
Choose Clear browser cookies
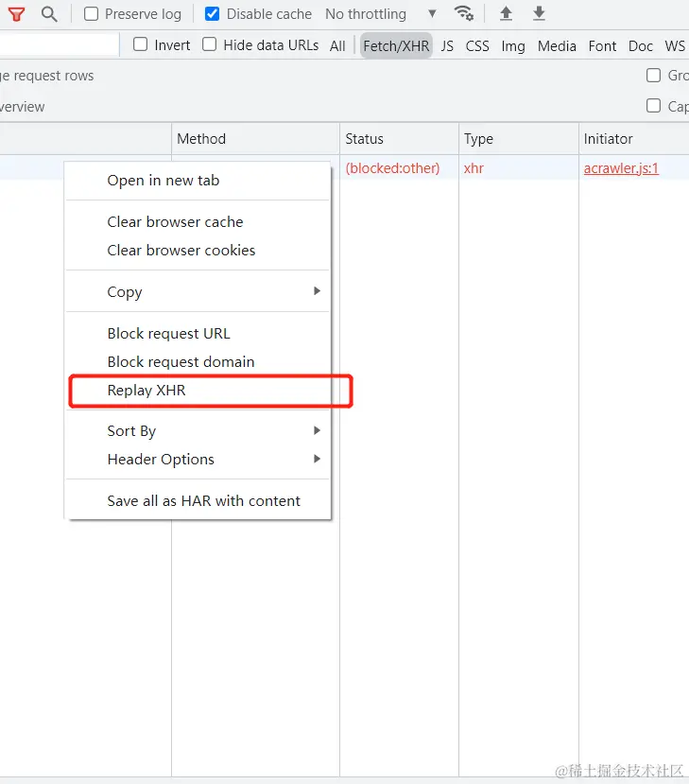click(198, 250)
